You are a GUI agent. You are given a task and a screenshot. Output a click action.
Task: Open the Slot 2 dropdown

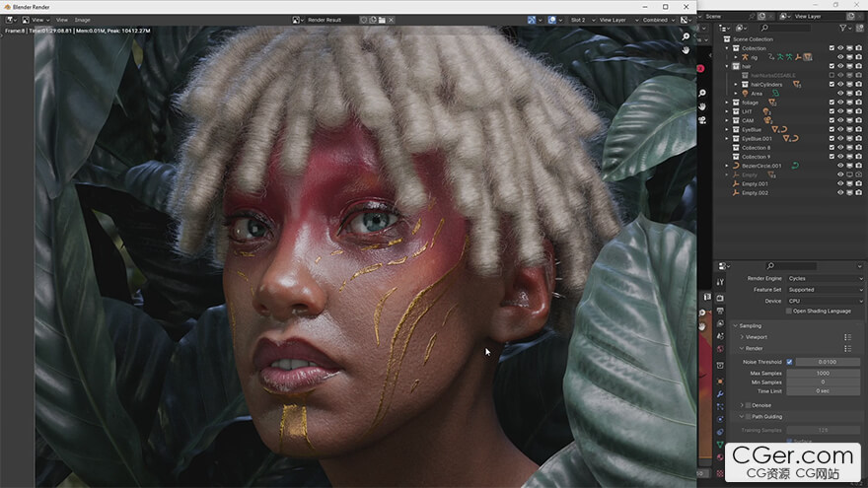(x=582, y=20)
